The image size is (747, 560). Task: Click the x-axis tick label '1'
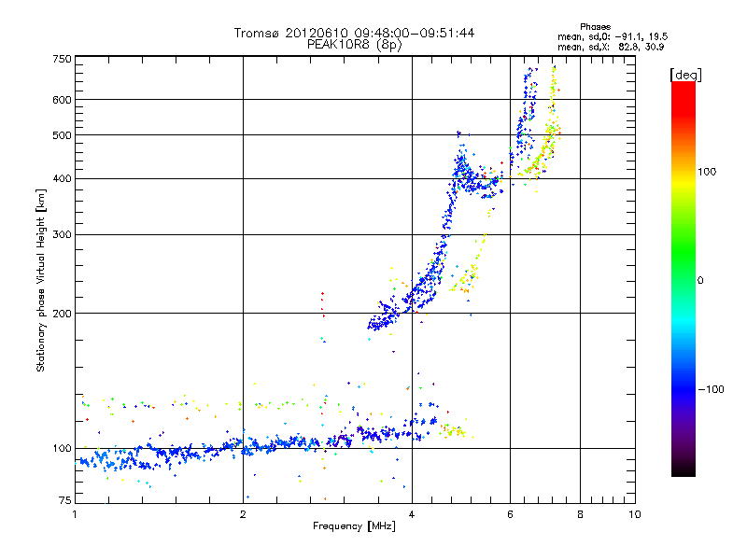click(x=75, y=514)
